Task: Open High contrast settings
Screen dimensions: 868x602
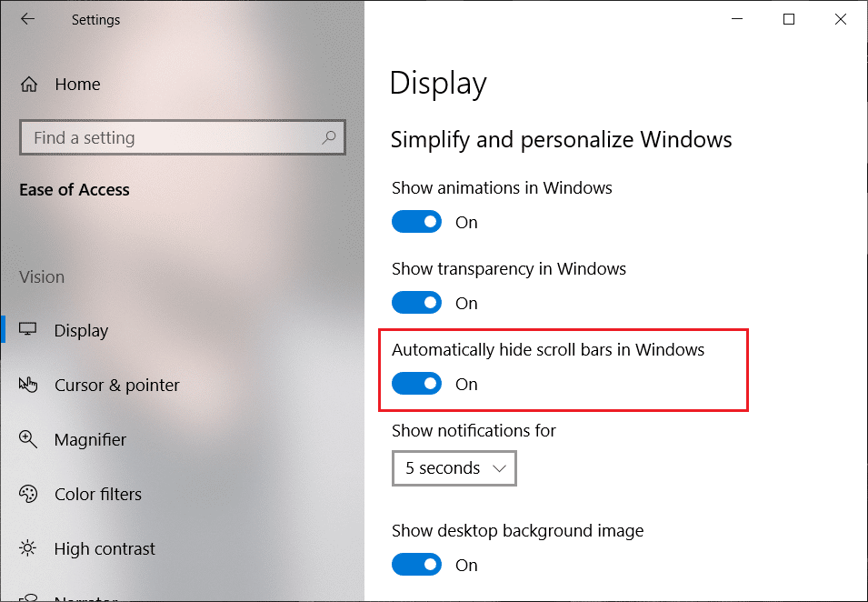Action: [x=105, y=548]
